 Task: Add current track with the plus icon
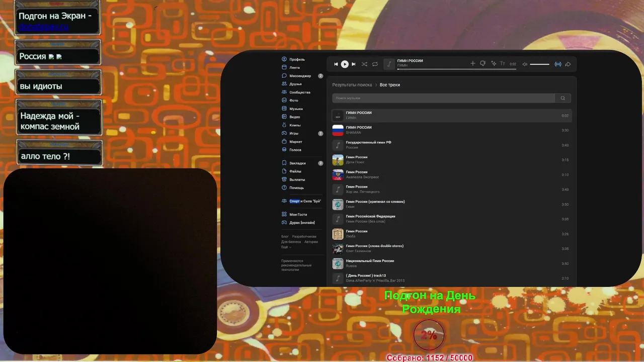pyautogui.click(x=472, y=64)
